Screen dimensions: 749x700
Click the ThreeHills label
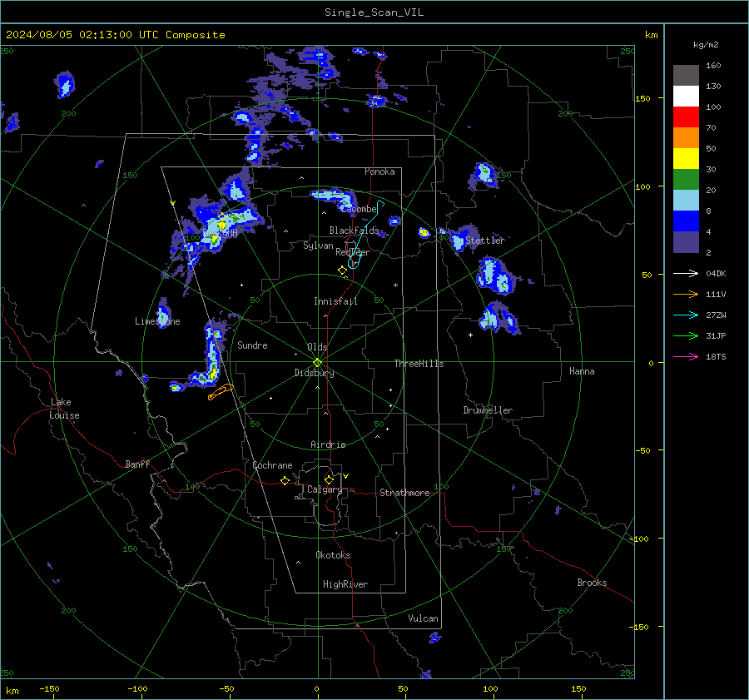click(x=419, y=364)
